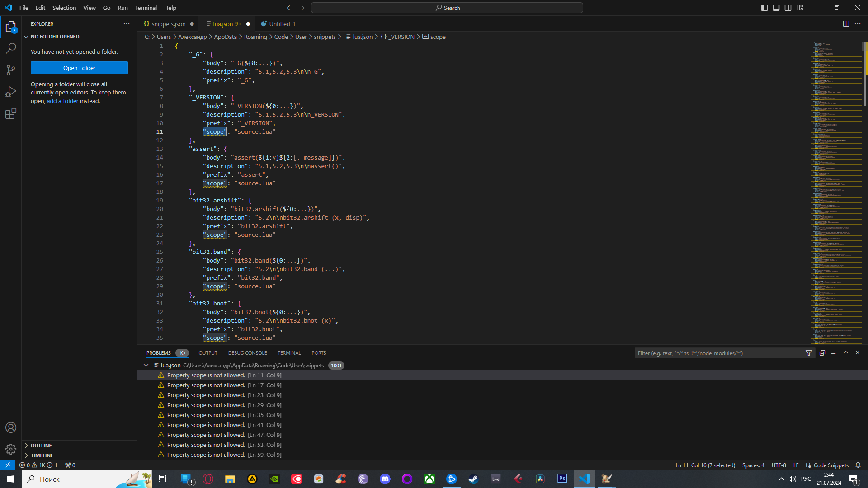Switch to the snippets.json tab
Screen dimensions: 868x488
(168, 24)
